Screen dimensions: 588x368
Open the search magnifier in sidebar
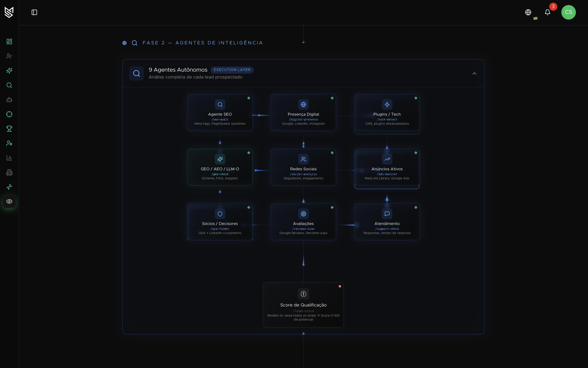pos(9,85)
